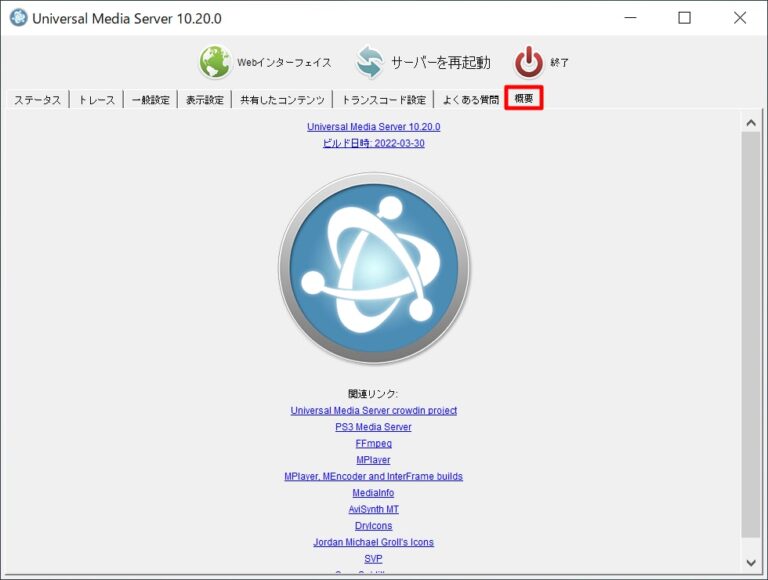Click the ビルド日時: 2022-03-30 link
The height and width of the screenshot is (580, 768).
(x=374, y=143)
